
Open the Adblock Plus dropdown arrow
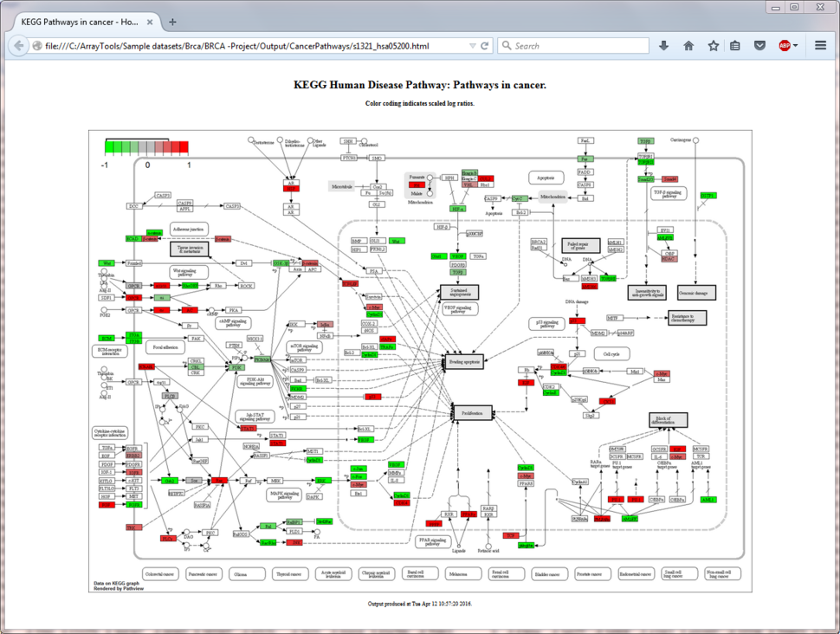(795, 46)
